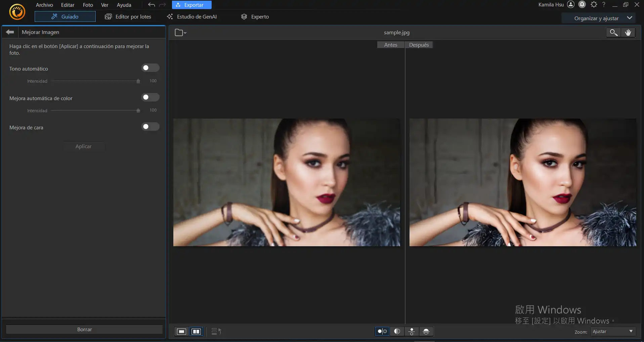Choose top-bottom before/after layout
The height and width of the screenshot is (342, 644).
point(412,332)
